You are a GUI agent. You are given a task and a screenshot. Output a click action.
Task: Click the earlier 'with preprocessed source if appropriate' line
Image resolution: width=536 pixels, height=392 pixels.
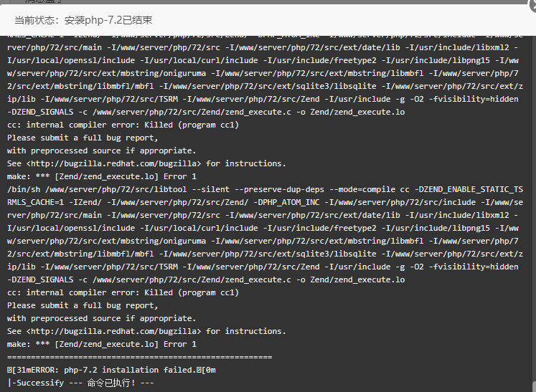(x=101, y=150)
